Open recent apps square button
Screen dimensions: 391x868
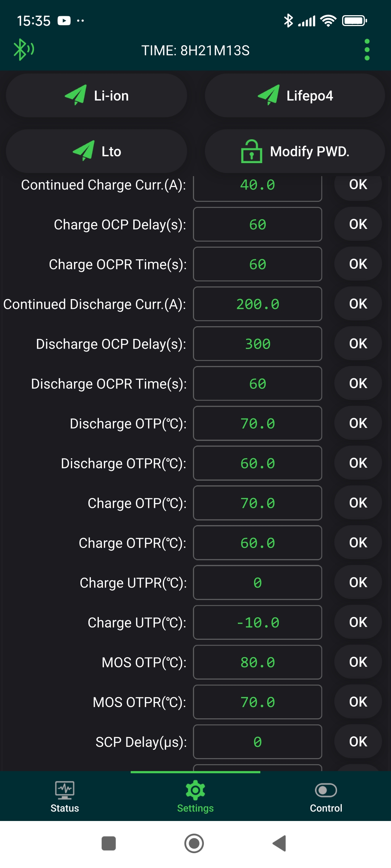point(109,843)
